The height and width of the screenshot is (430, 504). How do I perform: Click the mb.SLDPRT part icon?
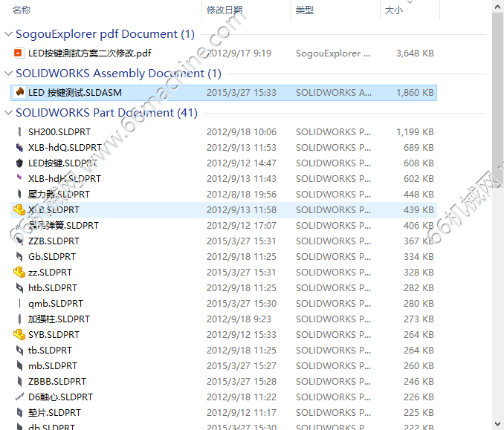tap(19, 365)
